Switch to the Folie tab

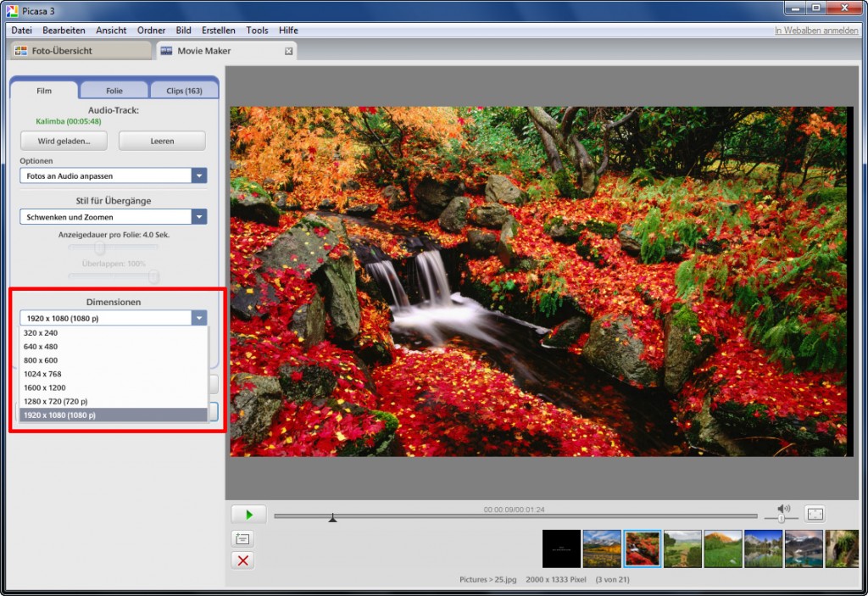coord(114,91)
